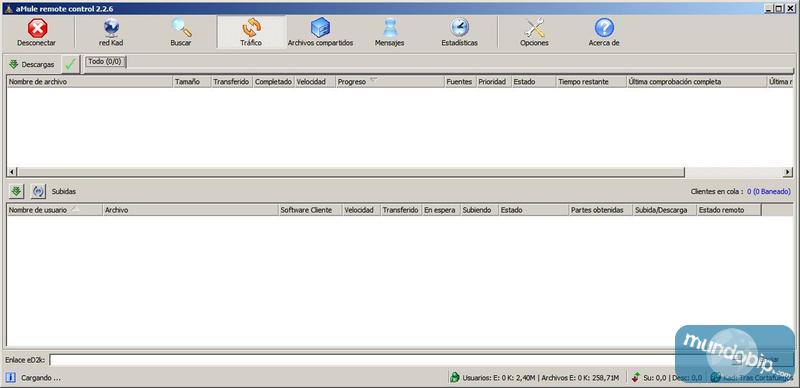Click the downloads list left scroll arrow
The height and width of the screenshot is (388, 800).
point(12,172)
